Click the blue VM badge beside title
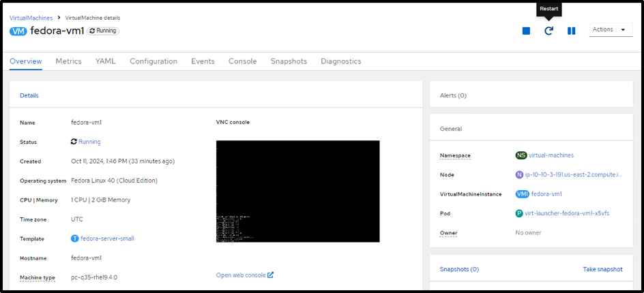 click(18, 31)
